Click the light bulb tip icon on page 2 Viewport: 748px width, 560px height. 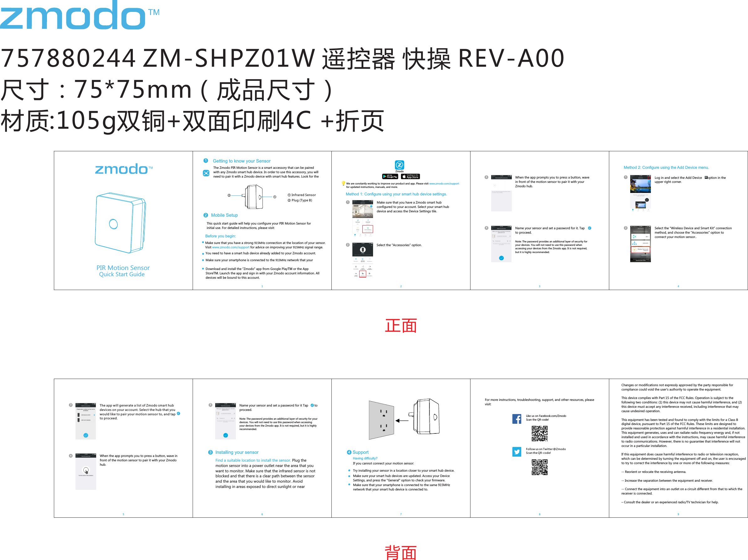(x=344, y=184)
